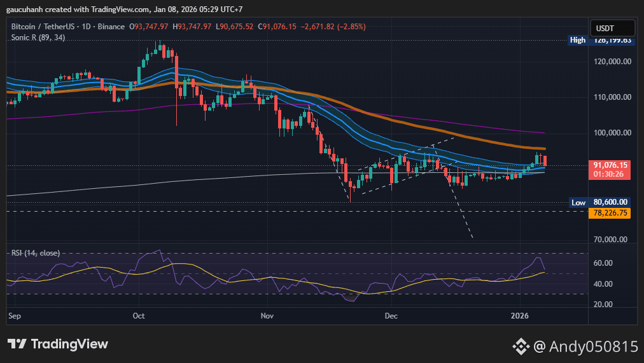The height and width of the screenshot is (363, 644).
Task: Click the @Andy050815 username watermark
Action: pos(585,346)
